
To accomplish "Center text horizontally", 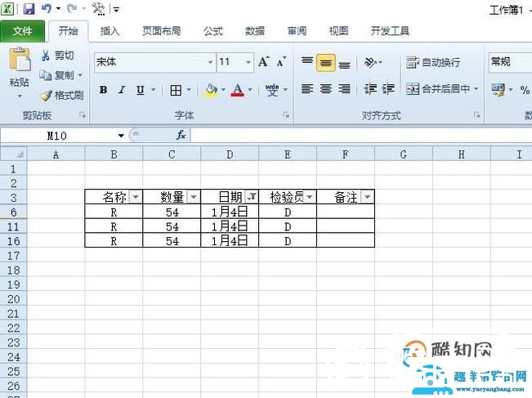I will point(326,89).
